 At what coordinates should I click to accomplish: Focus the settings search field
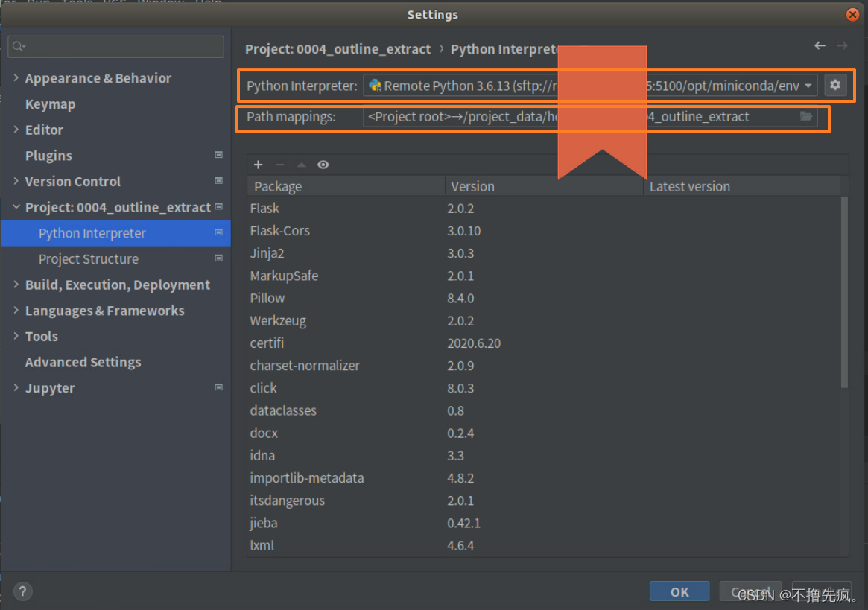coord(115,46)
